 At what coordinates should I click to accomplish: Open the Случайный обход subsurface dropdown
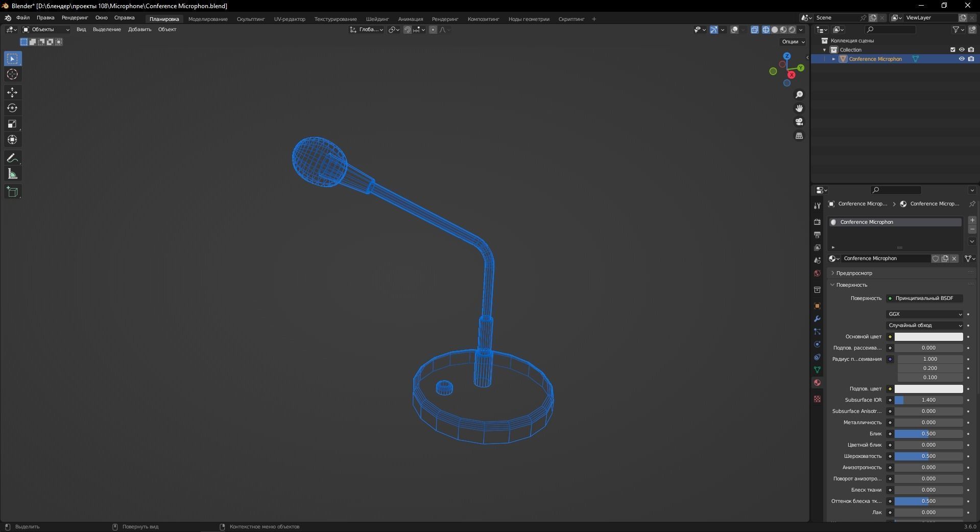[924, 326]
